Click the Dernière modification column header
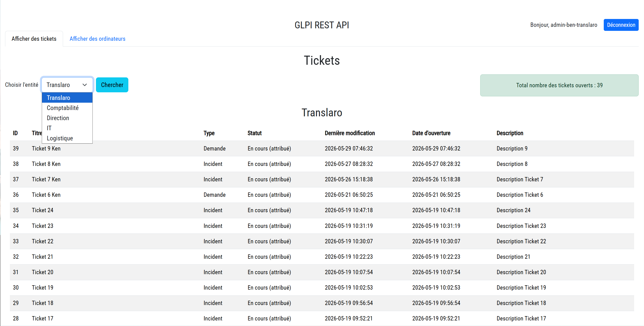Screen dimensions: 644x326 tap(350, 133)
